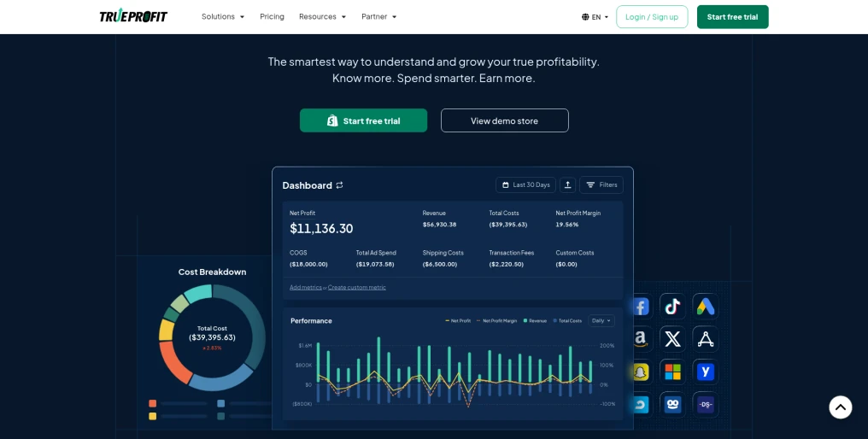Click the TikTok platform icon
The height and width of the screenshot is (439, 868).
coord(672,306)
